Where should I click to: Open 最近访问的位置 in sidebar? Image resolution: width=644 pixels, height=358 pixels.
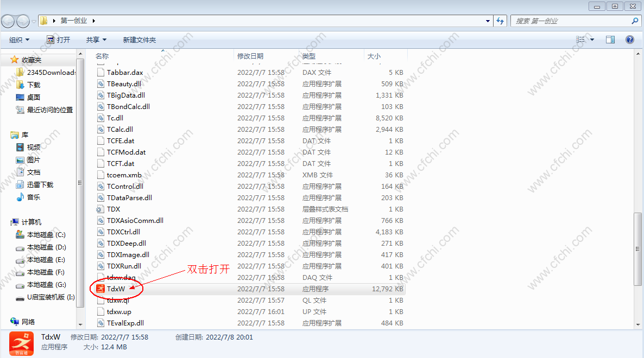coord(45,110)
